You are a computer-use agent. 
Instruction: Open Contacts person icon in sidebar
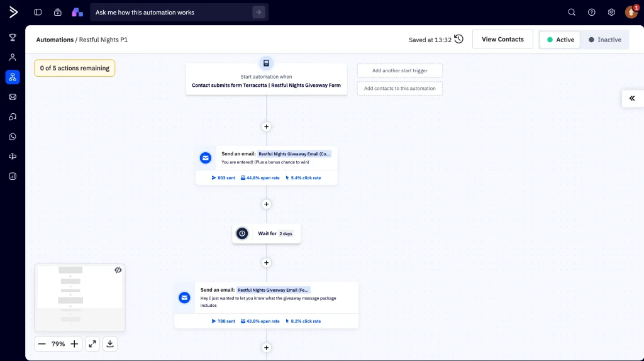click(13, 57)
